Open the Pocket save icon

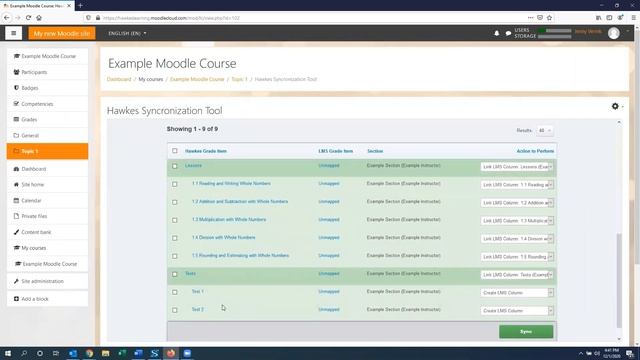pos(540,18)
